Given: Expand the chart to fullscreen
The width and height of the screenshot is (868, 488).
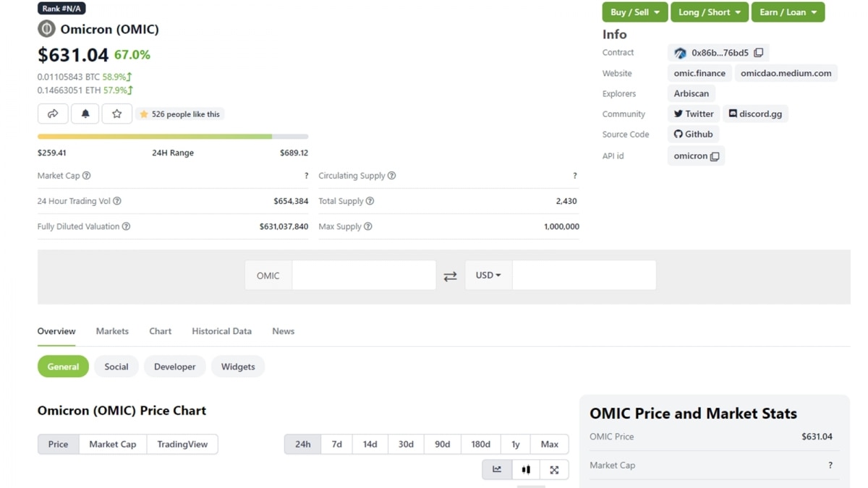Looking at the screenshot, I should pyautogui.click(x=554, y=470).
